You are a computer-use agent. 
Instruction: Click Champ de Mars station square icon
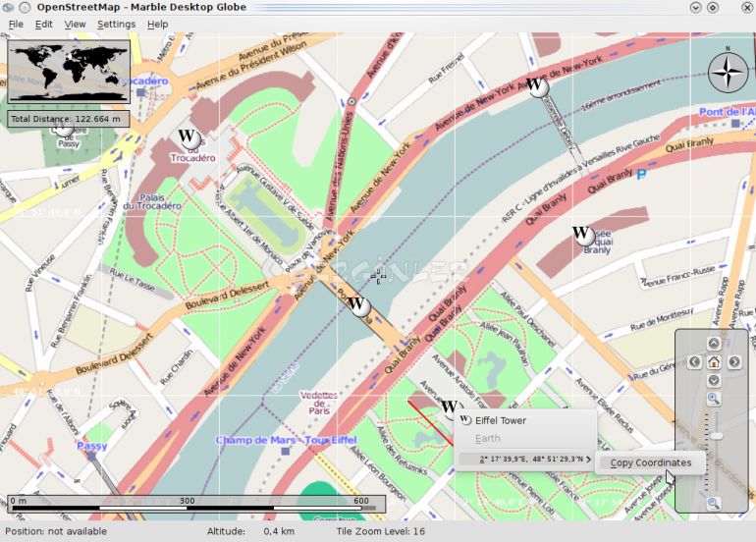286,452
